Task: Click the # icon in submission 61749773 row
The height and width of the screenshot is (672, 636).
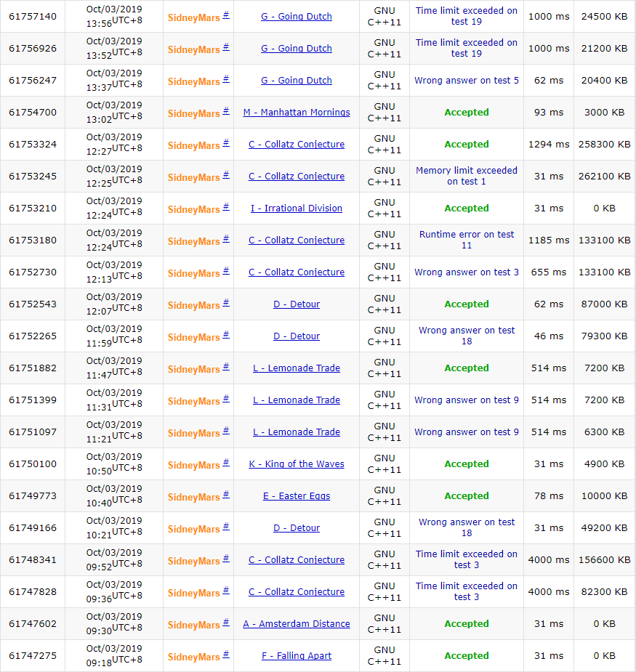Action: click(226, 494)
